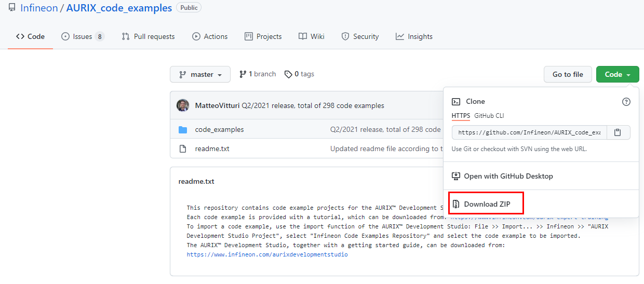This screenshot has width=644, height=284.
Task: Click Open with GitHub Desktop
Action: pos(508,176)
